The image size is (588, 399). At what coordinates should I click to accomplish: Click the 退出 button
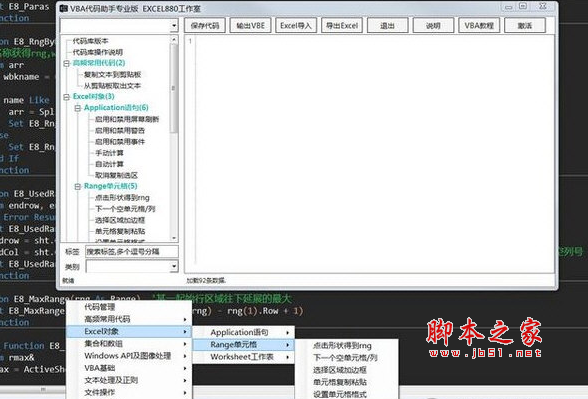388,26
